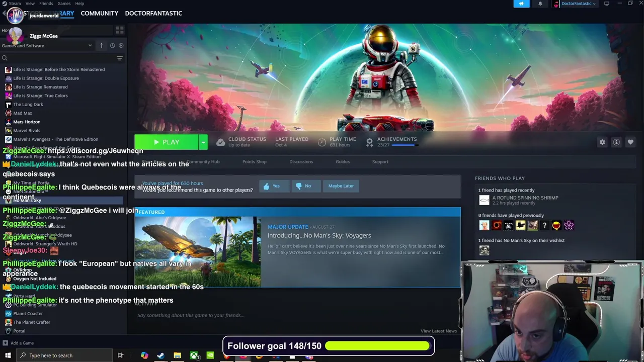Screen dimensions: 644x362
Task: Open File Explorer from taskbar
Action: coord(177,355)
